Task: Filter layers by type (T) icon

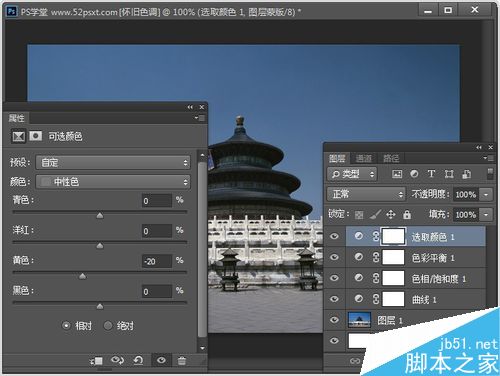Action: (x=431, y=174)
